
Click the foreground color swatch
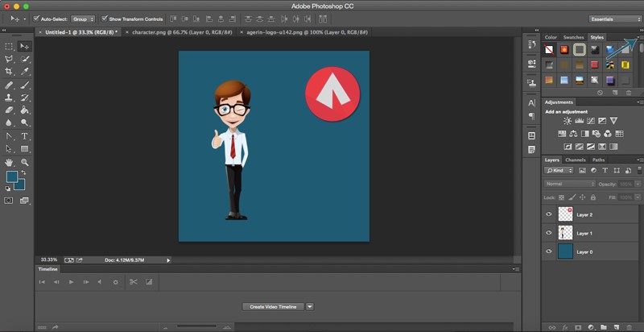[11, 177]
